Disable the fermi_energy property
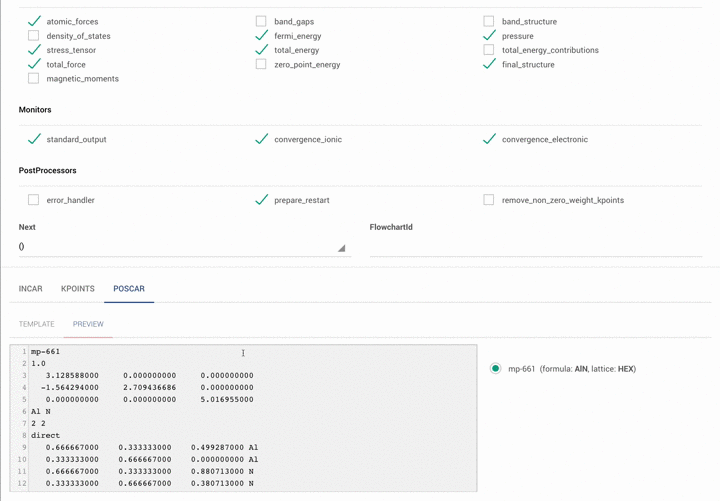Viewport: 720px width, 501px height. coord(261,36)
